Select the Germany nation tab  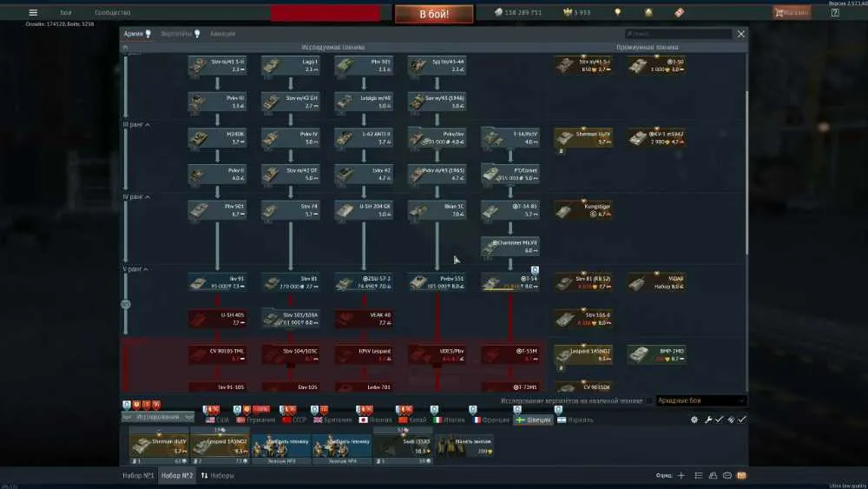click(255, 420)
